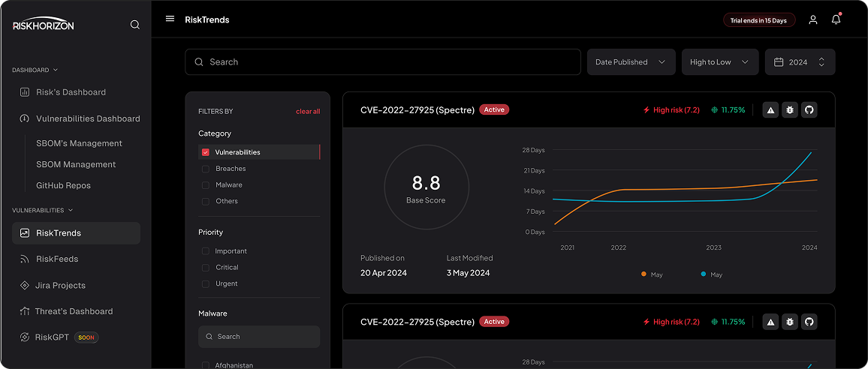Click the warning triangle icon on first CVE card
Image resolution: width=868 pixels, height=369 pixels.
coord(770,110)
